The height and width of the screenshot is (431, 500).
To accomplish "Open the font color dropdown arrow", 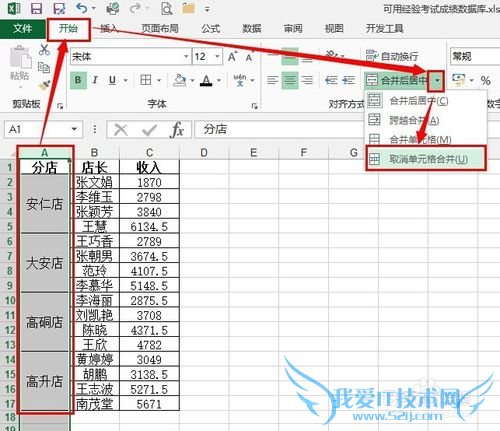I will [x=219, y=80].
